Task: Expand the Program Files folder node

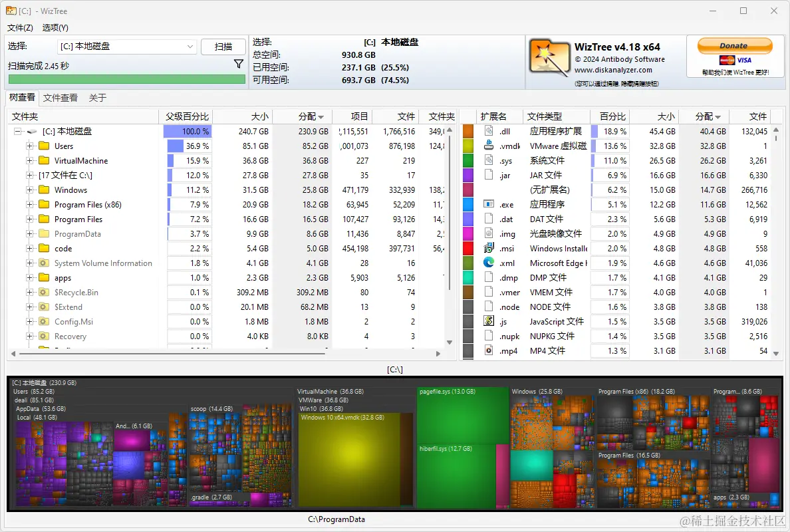Action: click(30, 219)
